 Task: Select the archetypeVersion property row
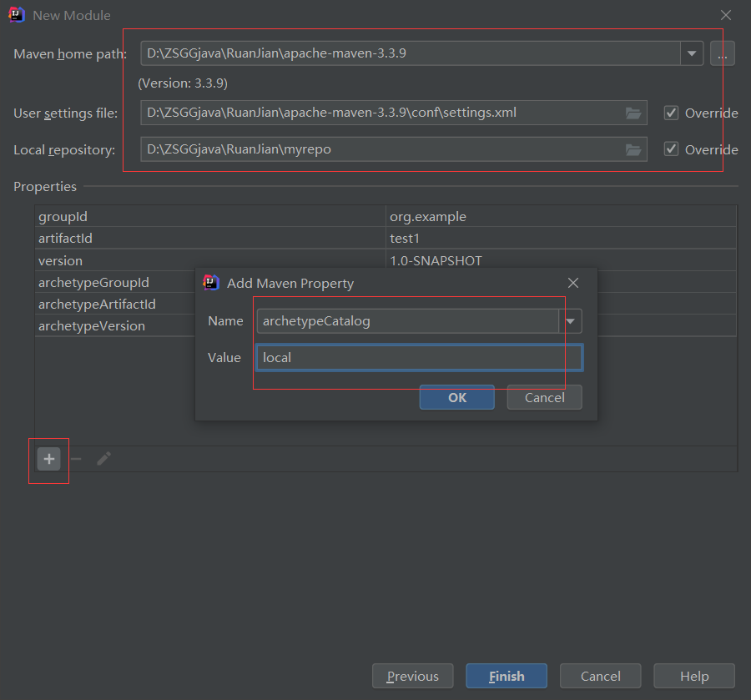click(x=115, y=325)
